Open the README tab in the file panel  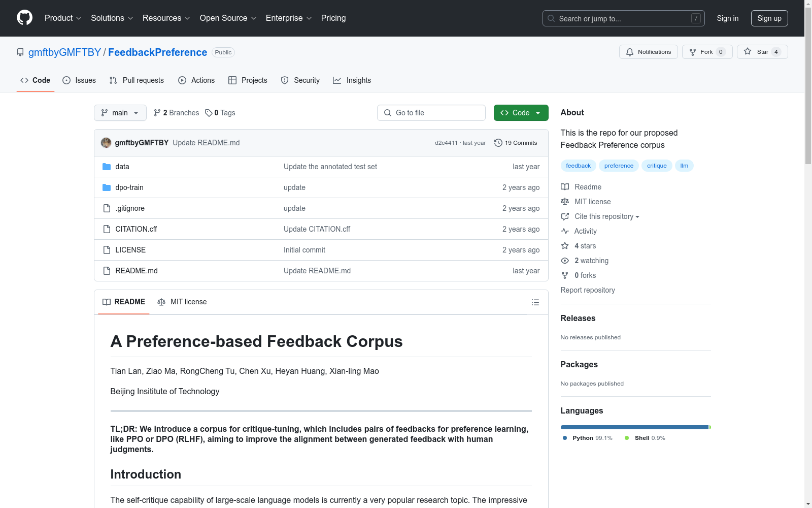[124, 302]
